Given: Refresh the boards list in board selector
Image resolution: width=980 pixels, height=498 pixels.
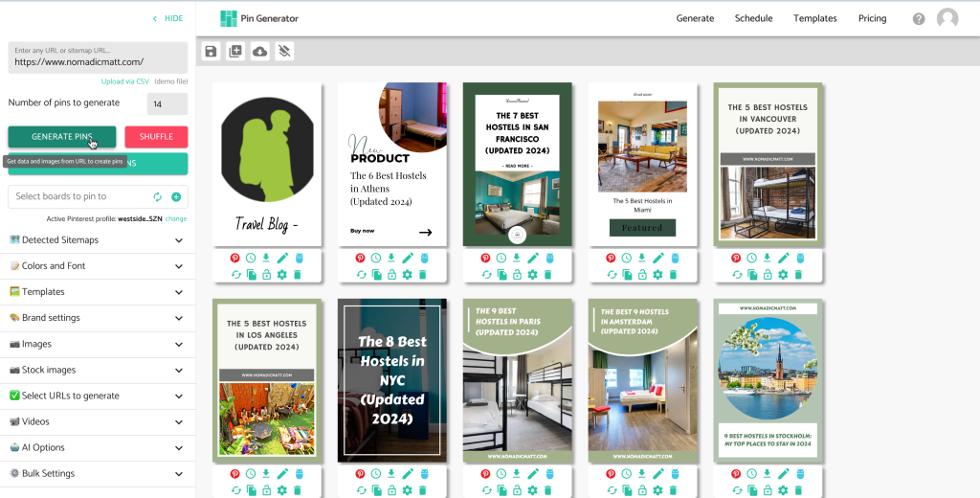Looking at the screenshot, I should [x=158, y=197].
